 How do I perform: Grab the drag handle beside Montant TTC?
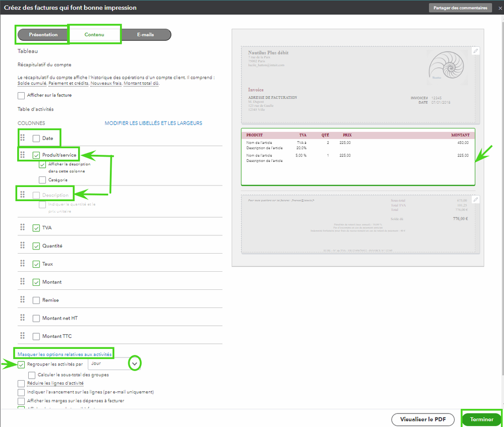point(23,336)
